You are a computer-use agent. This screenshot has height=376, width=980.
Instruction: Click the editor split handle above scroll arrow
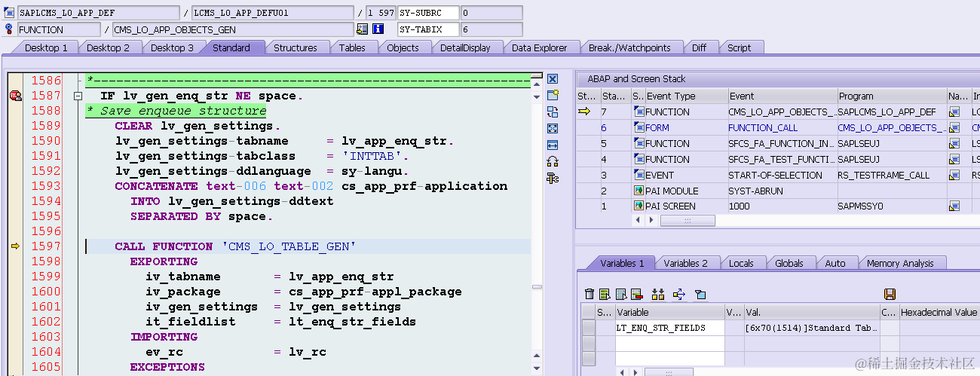coord(536,76)
